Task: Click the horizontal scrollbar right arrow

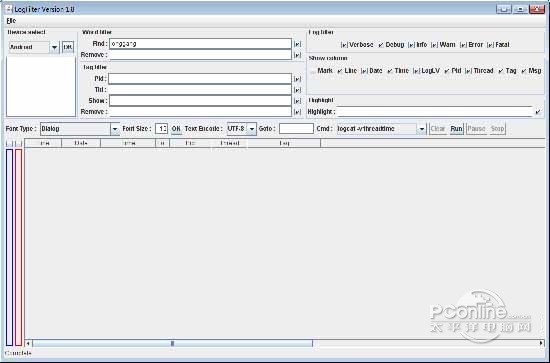Action: 541,343
